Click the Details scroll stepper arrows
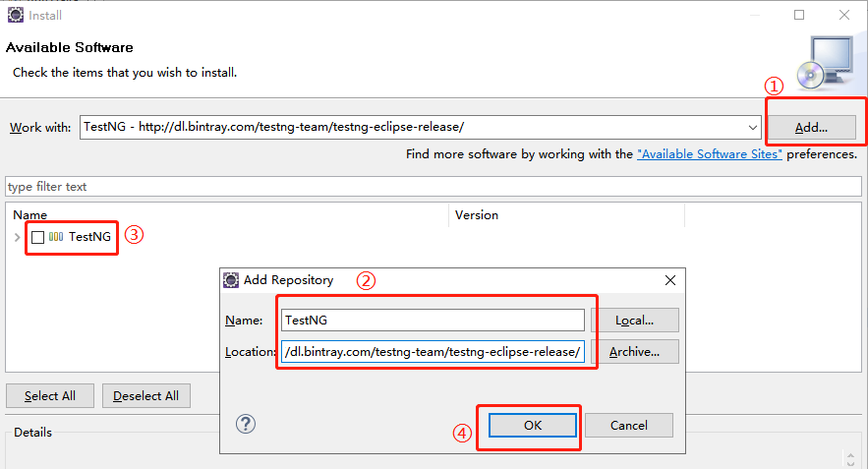The image size is (868, 469). (851, 459)
